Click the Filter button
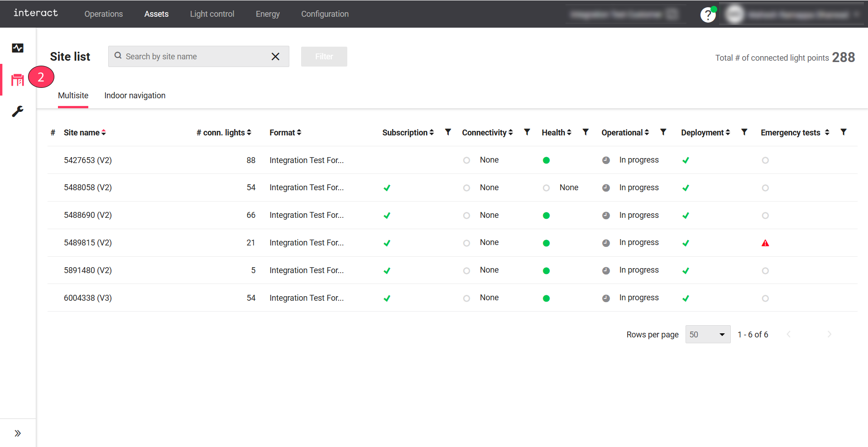This screenshot has width=868, height=447. pyautogui.click(x=324, y=56)
